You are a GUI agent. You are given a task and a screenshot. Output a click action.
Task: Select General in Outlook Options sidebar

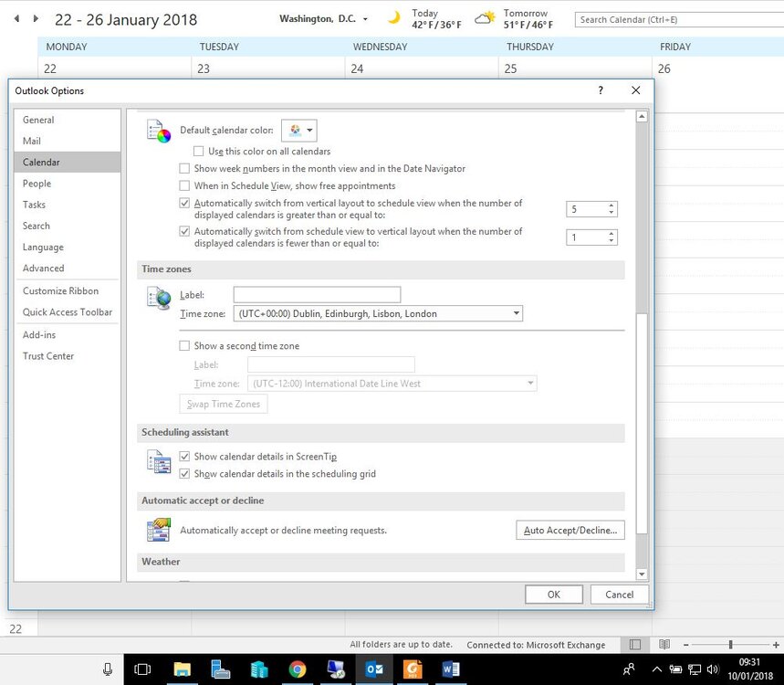point(68,120)
